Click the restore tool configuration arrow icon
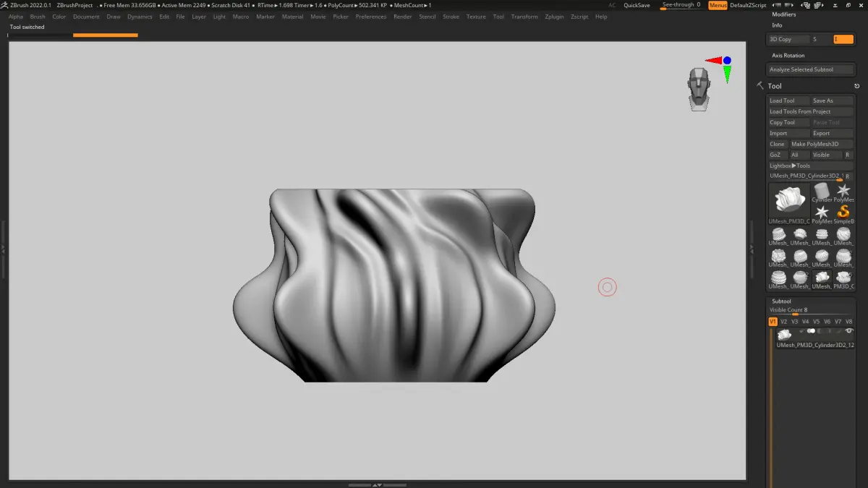Screen dimensions: 868x488 [x=857, y=86]
